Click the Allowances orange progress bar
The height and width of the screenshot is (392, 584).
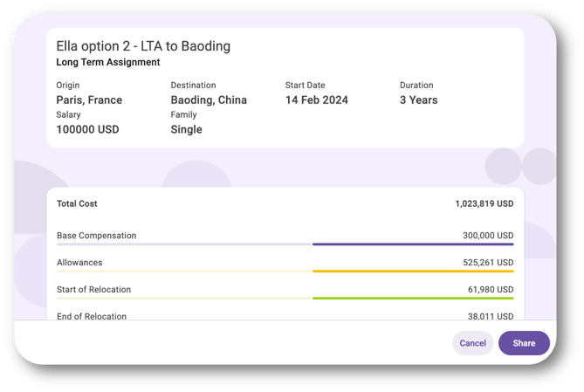(x=413, y=272)
